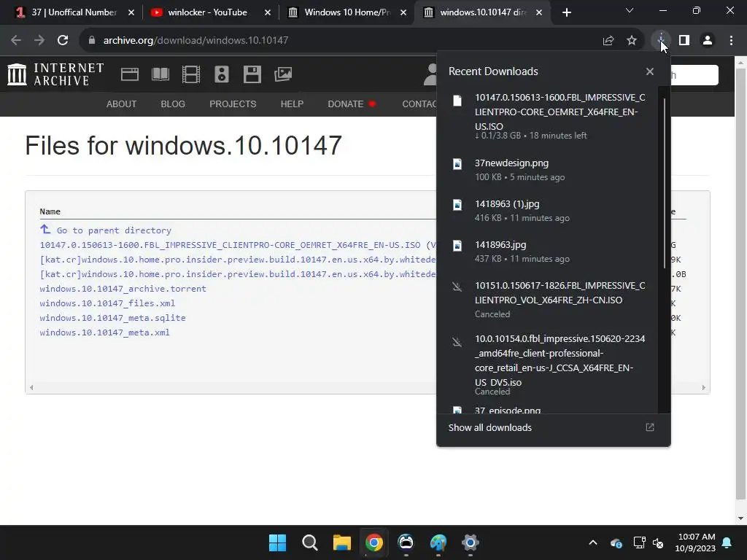Screen dimensions: 747x560
Task: Click the address bar URL
Action: coord(196,41)
